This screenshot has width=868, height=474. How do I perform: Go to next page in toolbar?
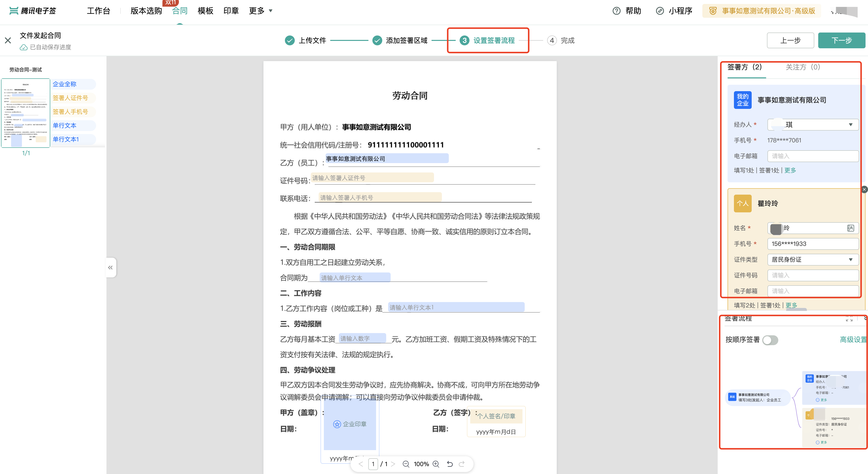[393, 464]
